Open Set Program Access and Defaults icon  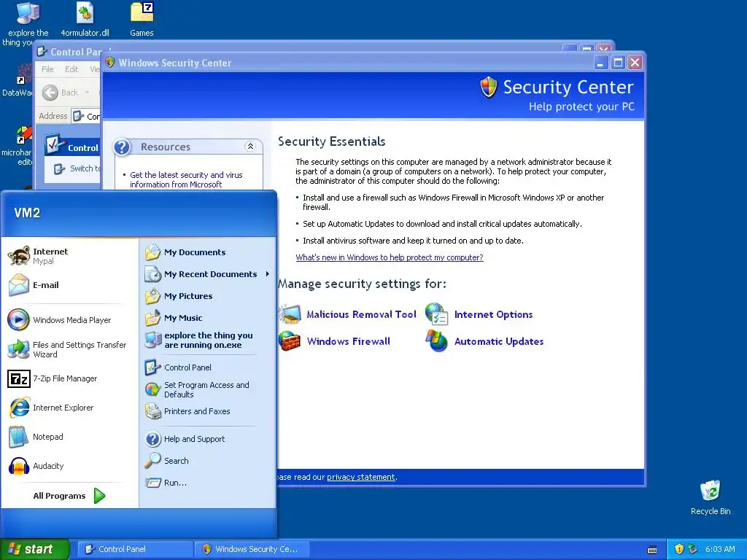click(x=153, y=389)
